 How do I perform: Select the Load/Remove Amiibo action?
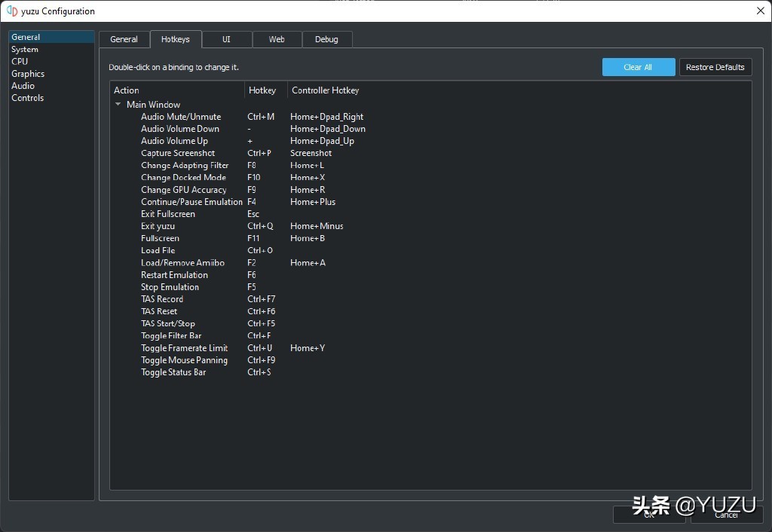pyautogui.click(x=182, y=263)
